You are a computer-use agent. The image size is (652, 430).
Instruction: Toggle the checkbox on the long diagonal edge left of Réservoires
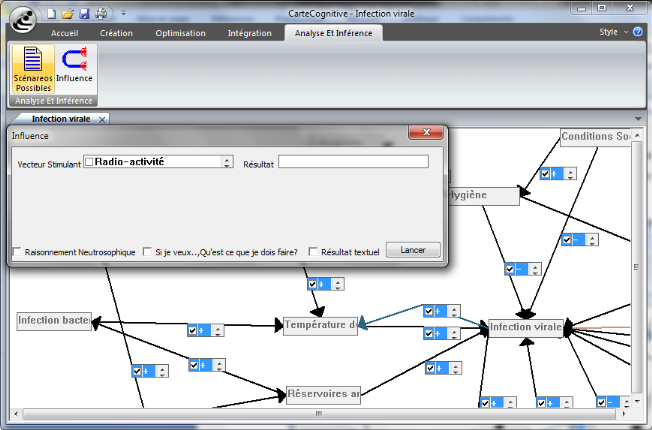(137, 371)
